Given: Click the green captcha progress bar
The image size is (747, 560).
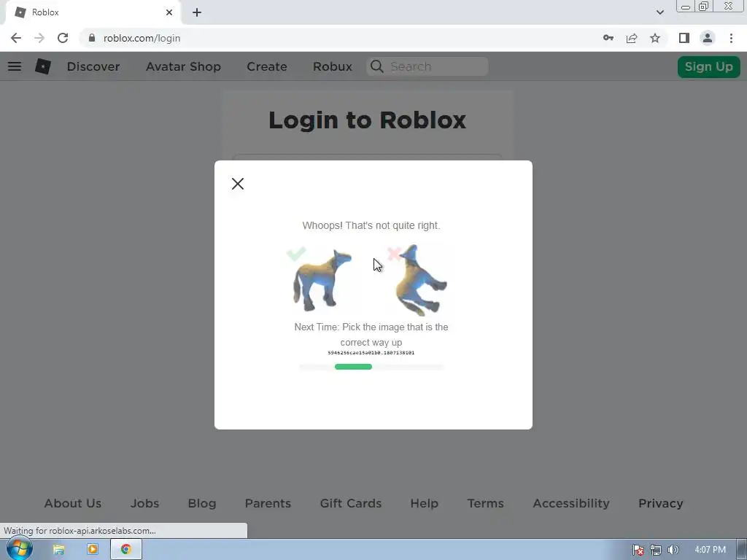Looking at the screenshot, I should (x=353, y=367).
